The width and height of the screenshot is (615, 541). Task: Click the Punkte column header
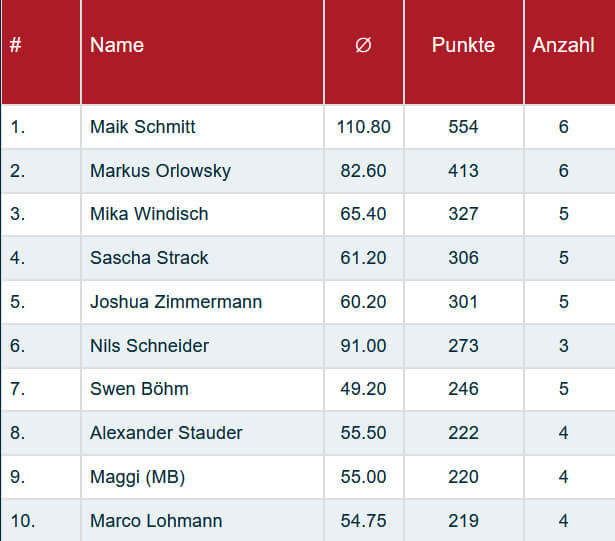coord(463,45)
